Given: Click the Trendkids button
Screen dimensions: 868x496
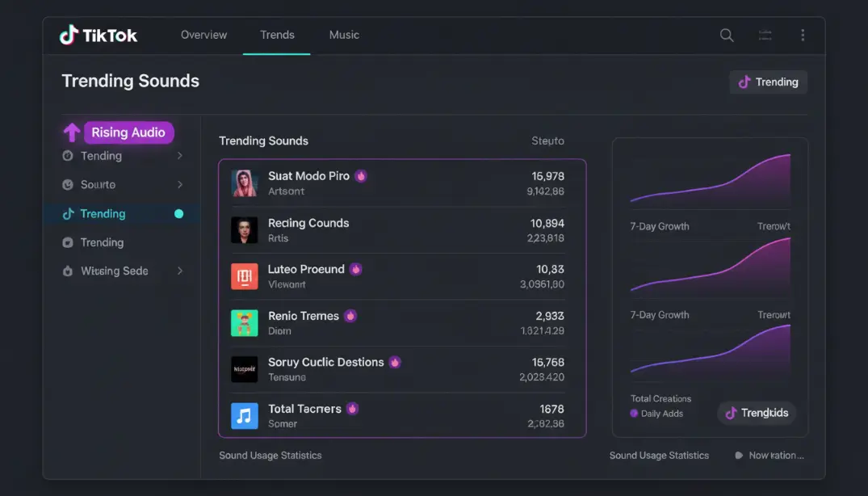Looking at the screenshot, I should click(757, 413).
